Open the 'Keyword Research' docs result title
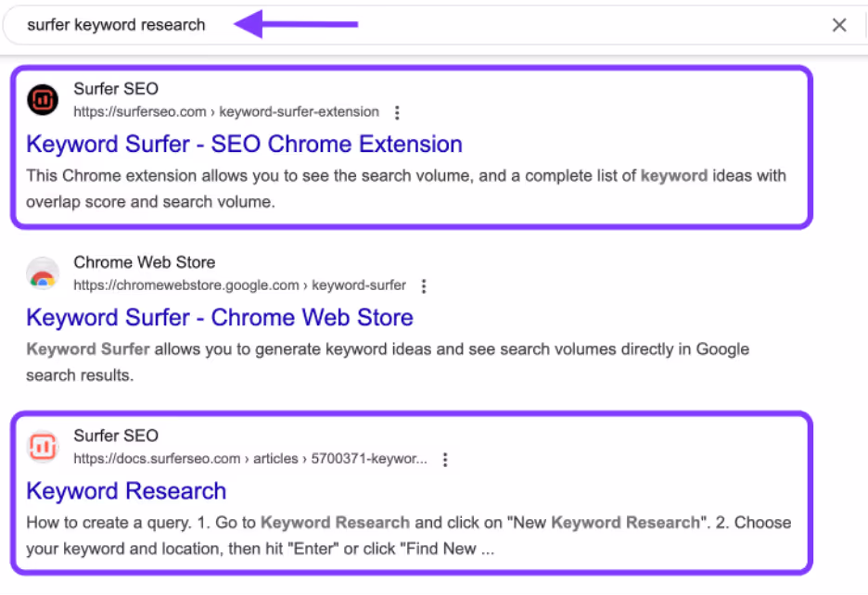Screen dimensions: 868x595 pos(126,491)
